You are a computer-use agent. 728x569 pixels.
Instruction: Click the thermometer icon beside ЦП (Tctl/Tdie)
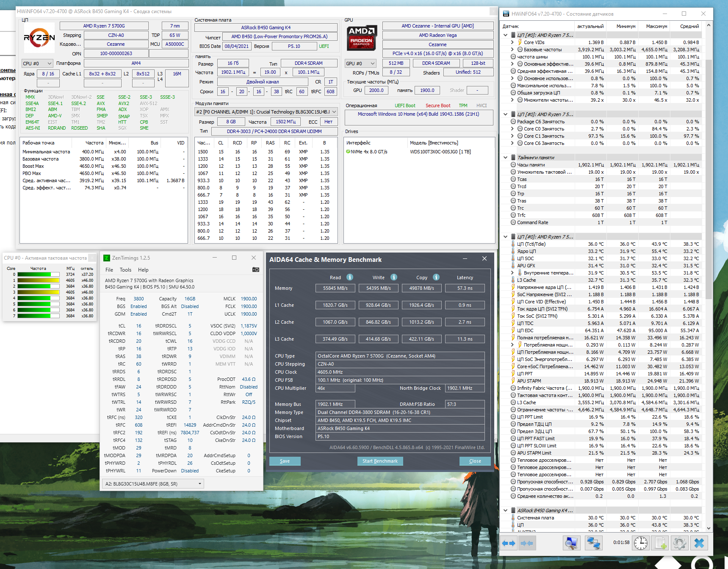(x=513, y=244)
